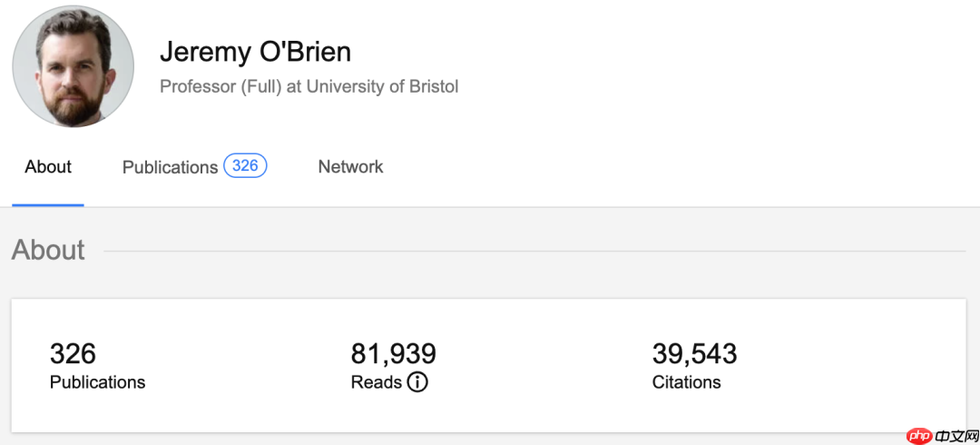Click the About section heading
This screenshot has width=980, height=445.
pos(48,250)
